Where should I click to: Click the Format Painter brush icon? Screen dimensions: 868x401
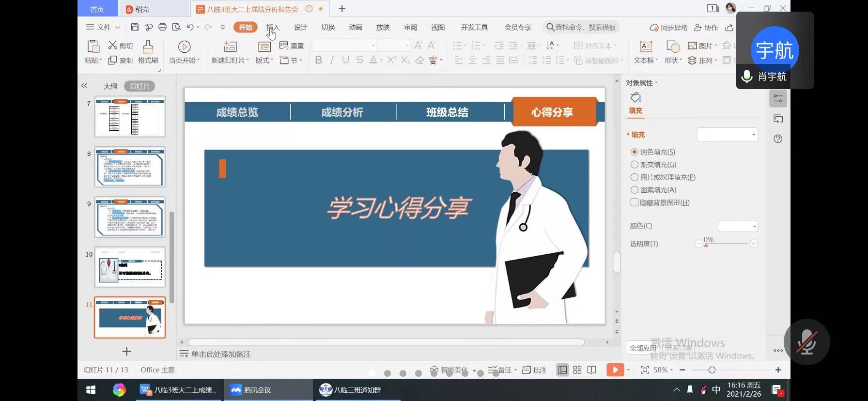pos(148,47)
